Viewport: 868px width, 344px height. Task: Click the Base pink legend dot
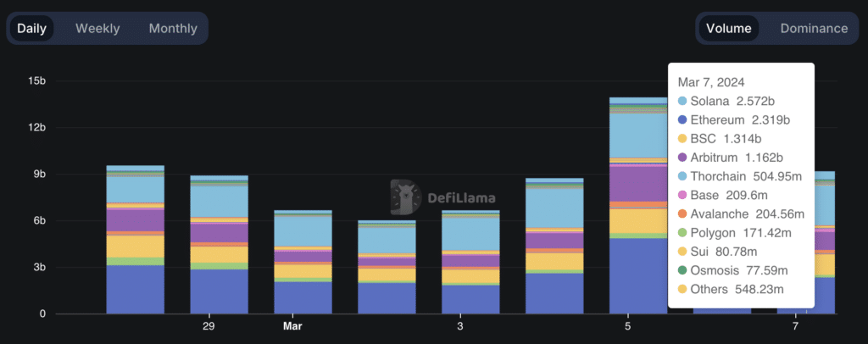pyautogui.click(x=682, y=195)
